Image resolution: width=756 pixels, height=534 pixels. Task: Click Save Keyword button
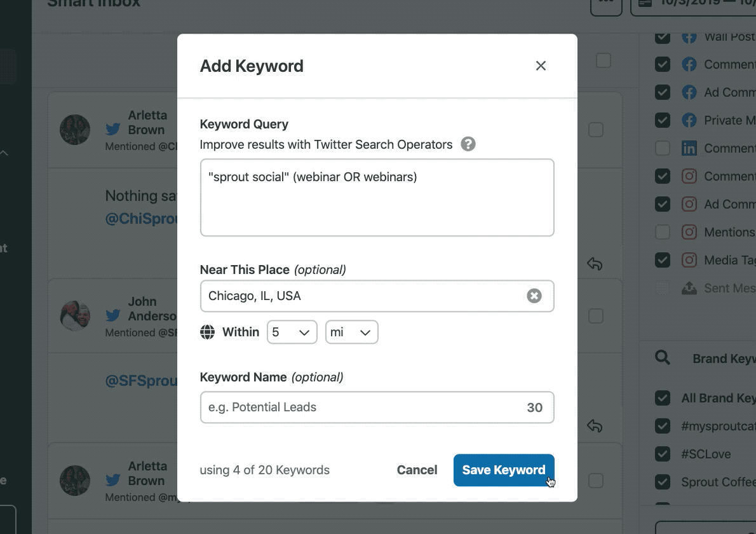(503, 470)
